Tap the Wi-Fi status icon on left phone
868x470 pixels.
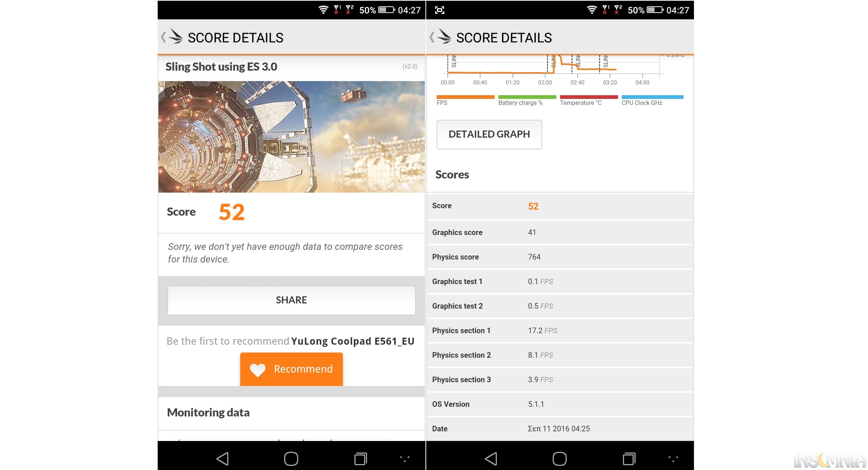tap(324, 10)
